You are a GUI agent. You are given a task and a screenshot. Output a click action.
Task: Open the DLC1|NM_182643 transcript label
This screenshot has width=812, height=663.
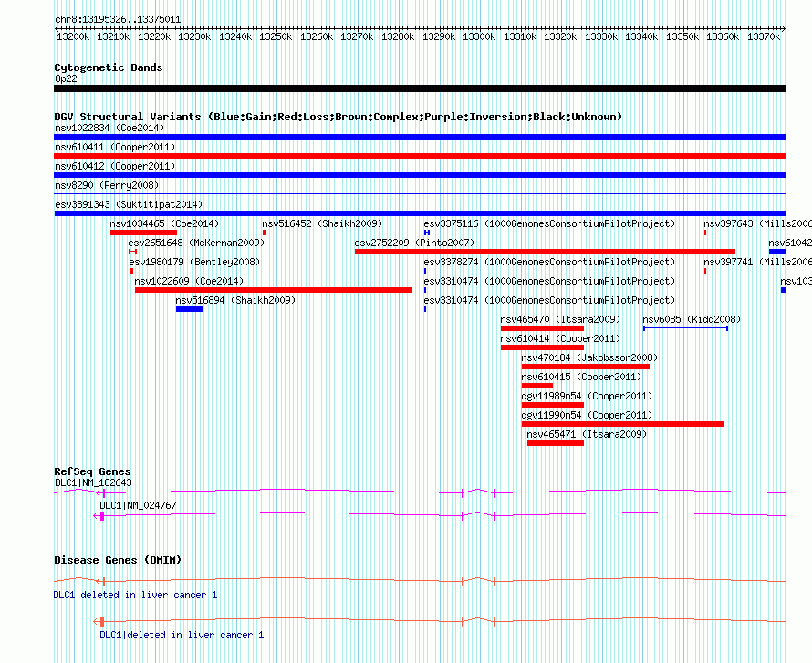[x=93, y=483]
